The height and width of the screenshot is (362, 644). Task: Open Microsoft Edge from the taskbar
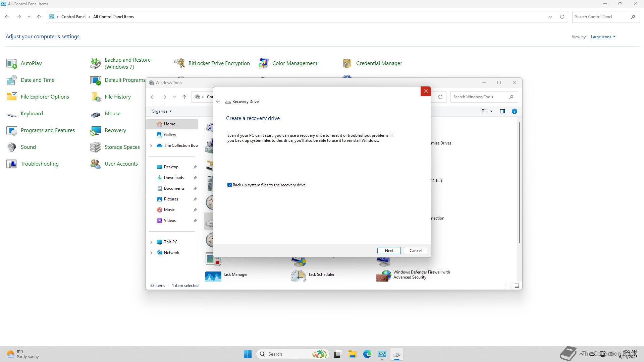click(367, 354)
